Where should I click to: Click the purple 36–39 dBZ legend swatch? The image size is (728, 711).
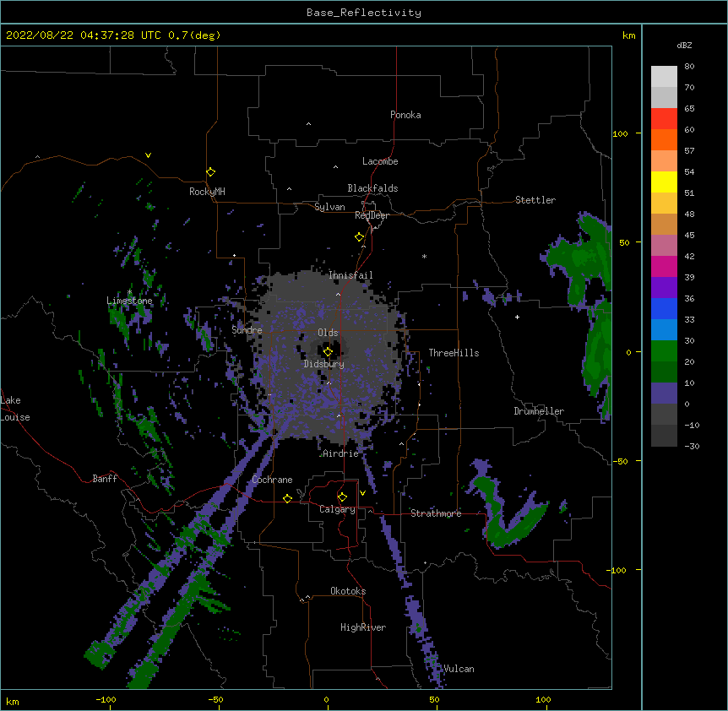tap(664, 287)
